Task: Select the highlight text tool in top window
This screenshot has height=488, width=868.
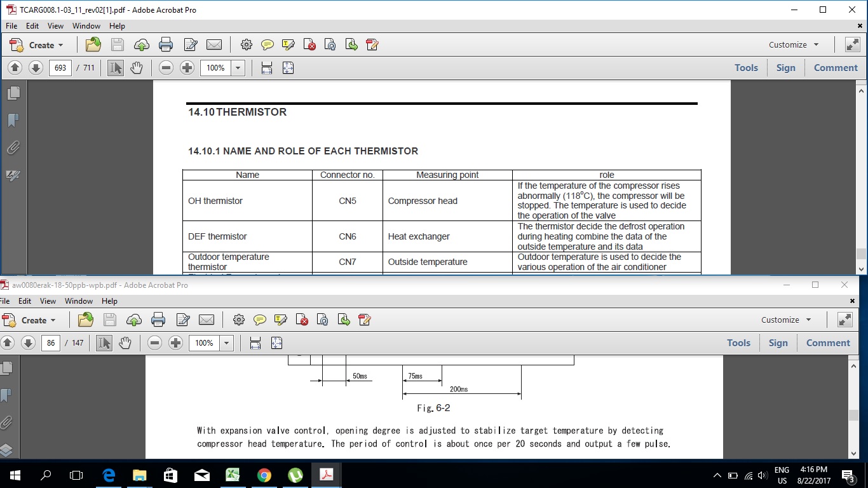Action: [288, 44]
